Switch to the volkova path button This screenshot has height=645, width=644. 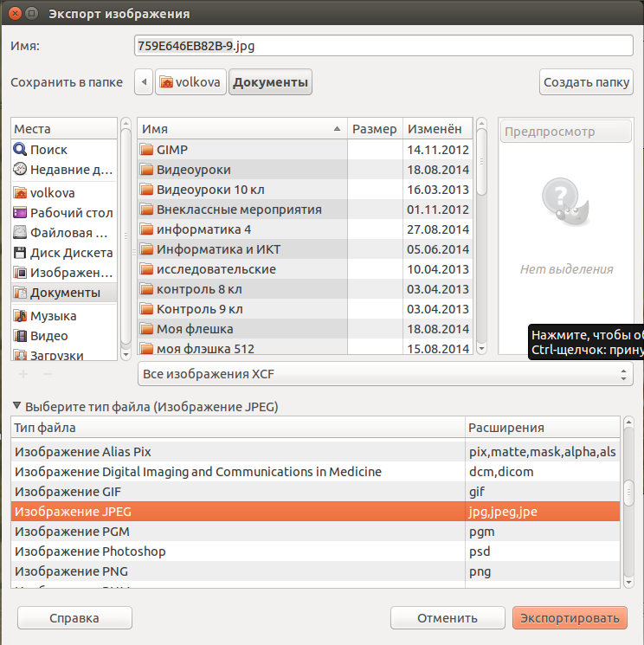pos(190,83)
